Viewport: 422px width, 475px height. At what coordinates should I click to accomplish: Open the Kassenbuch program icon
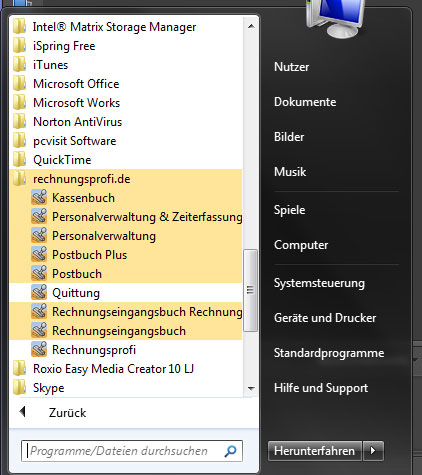click(x=39, y=198)
